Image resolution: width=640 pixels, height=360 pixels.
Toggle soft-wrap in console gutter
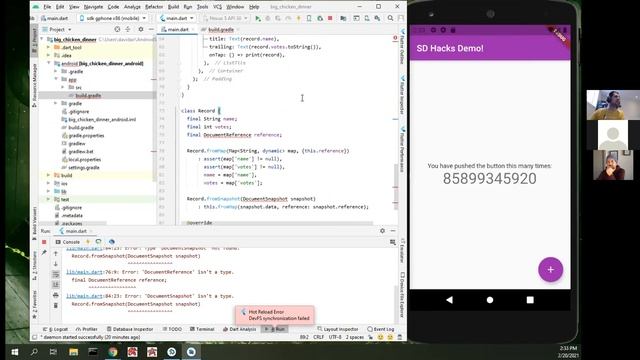pyautogui.click(x=56, y=274)
